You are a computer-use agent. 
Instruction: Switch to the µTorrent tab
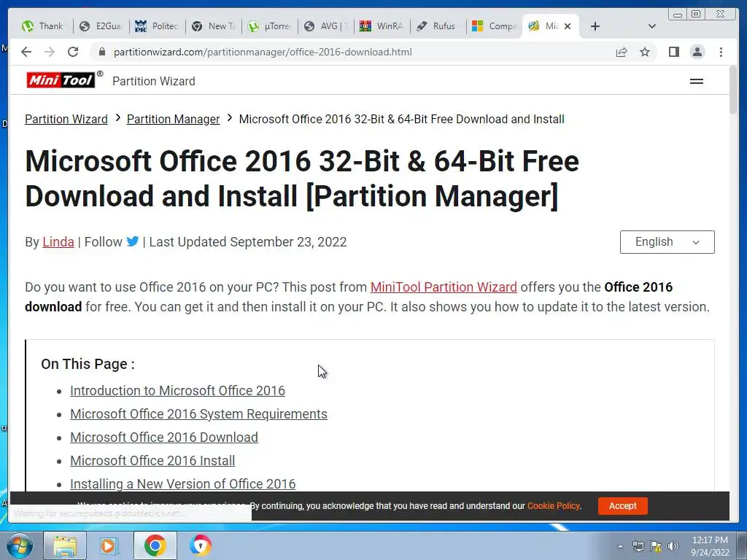(x=270, y=26)
